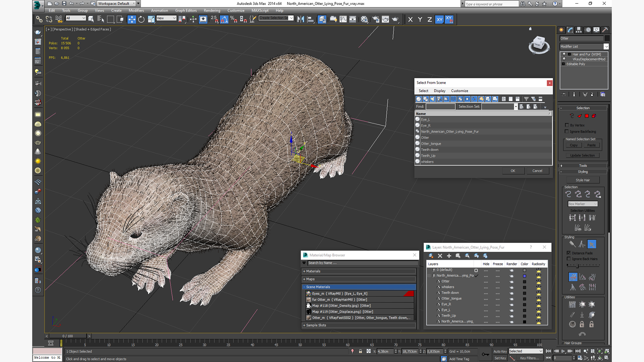Image resolution: width=644 pixels, height=362 pixels.
Task: Open the MAXScript menu
Action: [x=260, y=10]
